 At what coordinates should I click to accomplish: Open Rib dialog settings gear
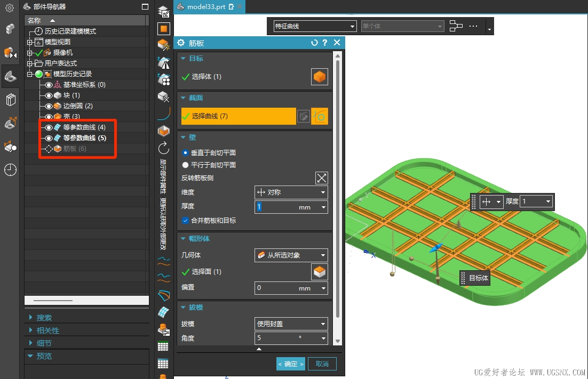181,43
